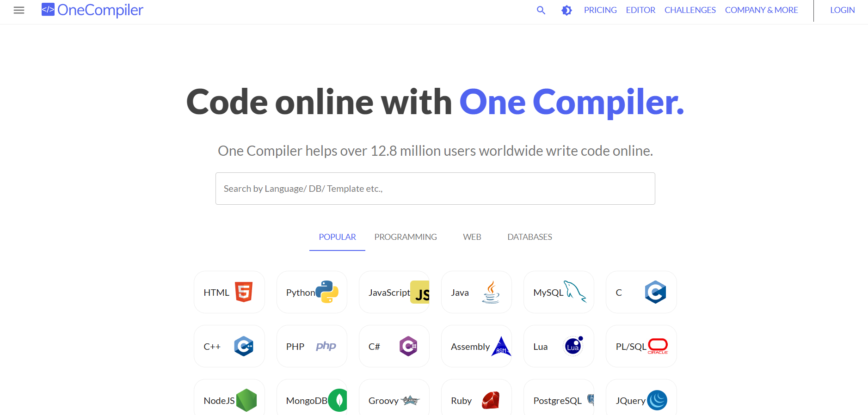Click the Ruby label text
This screenshot has height=415, width=868.
tap(461, 401)
